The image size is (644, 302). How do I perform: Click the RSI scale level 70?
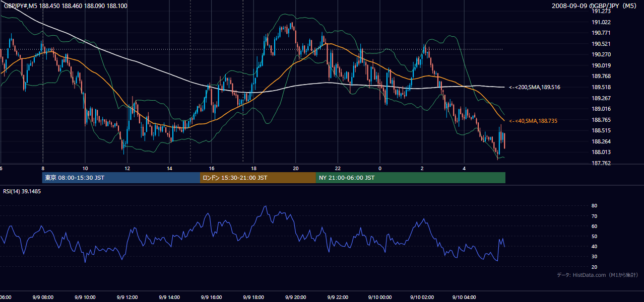click(594, 216)
